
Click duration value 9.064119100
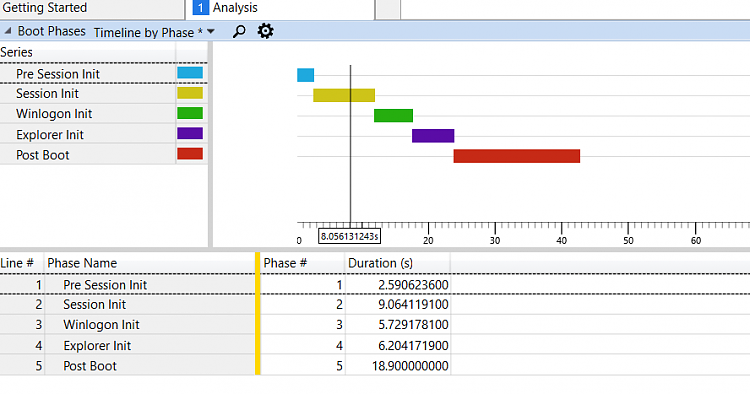tap(413, 305)
